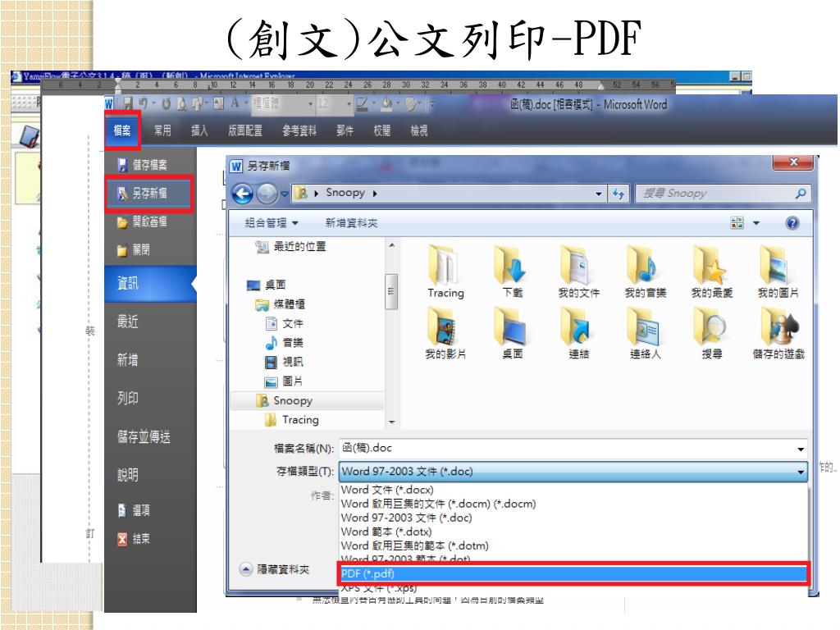Click the 檔案名稱 input field
The width and height of the screenshot is (840, 630).
[x=573, y=449]
